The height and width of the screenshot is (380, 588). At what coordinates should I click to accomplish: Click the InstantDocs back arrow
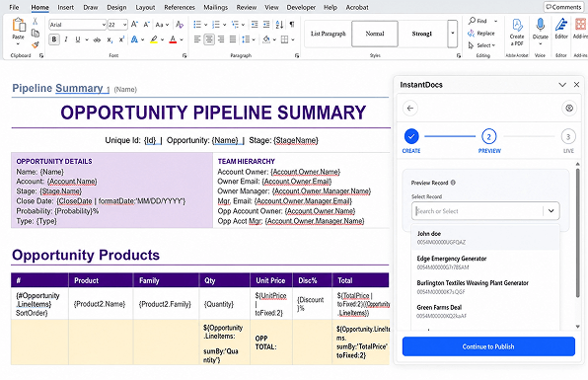point(410,108)
